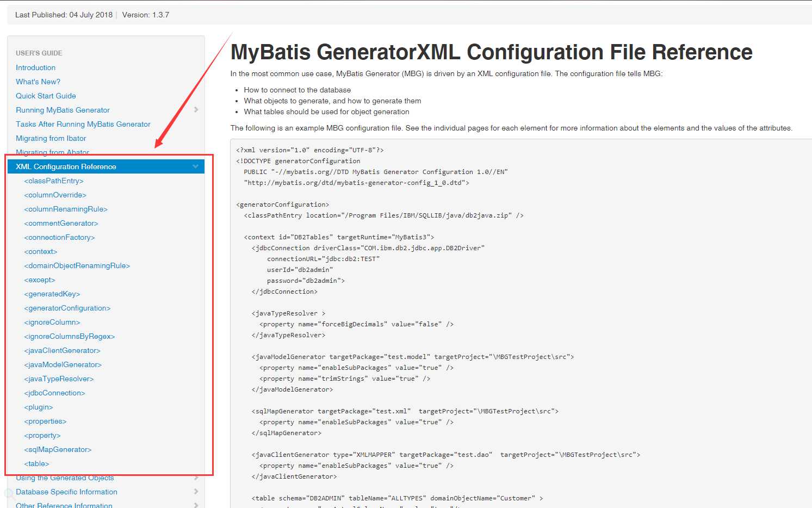Viewport: 812px width, 508px height.
Task: Expand Running MyBatis Generator chevron
Action: 196,110
